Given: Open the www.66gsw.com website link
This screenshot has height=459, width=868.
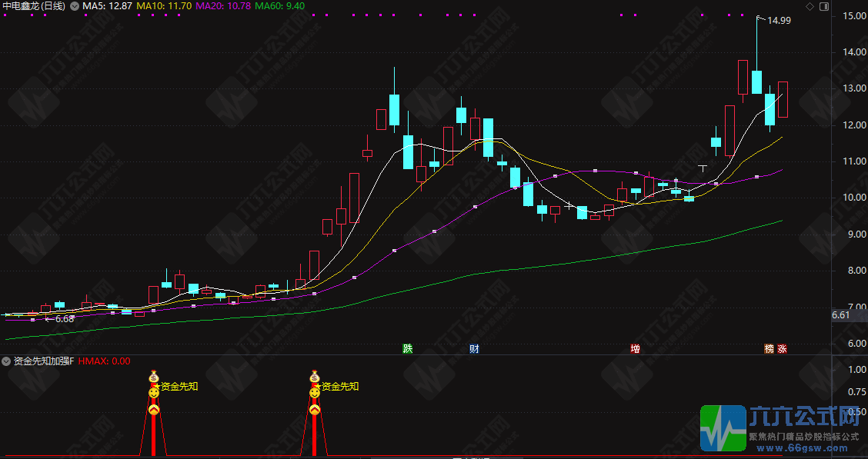Looking at the screenshot, I should click(803, 447).
